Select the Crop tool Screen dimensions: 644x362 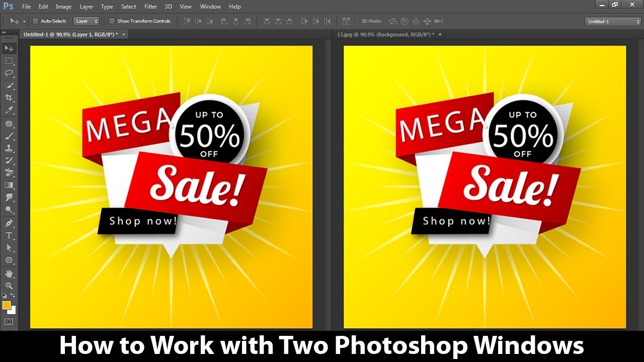(9, 98)
